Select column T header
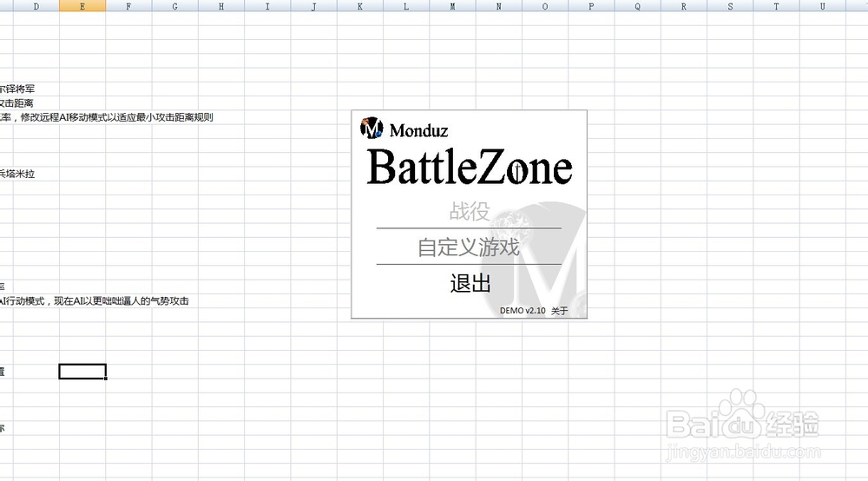 point(776,6)
